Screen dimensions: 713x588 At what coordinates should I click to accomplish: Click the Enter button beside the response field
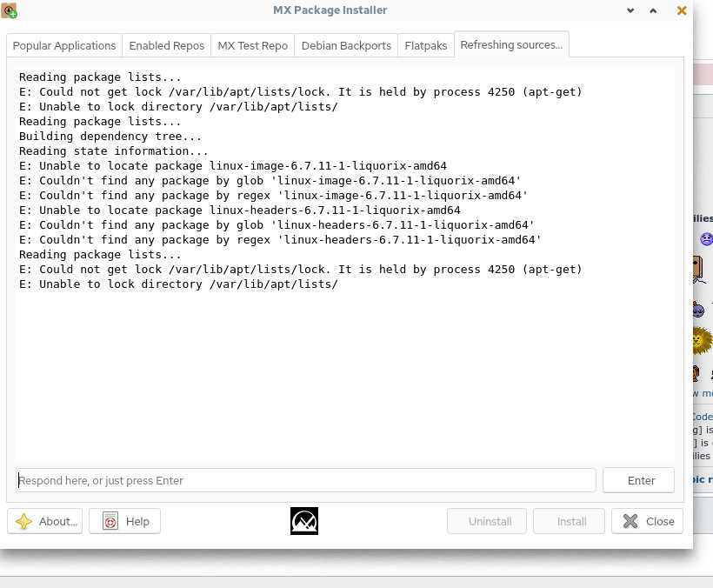638,480
